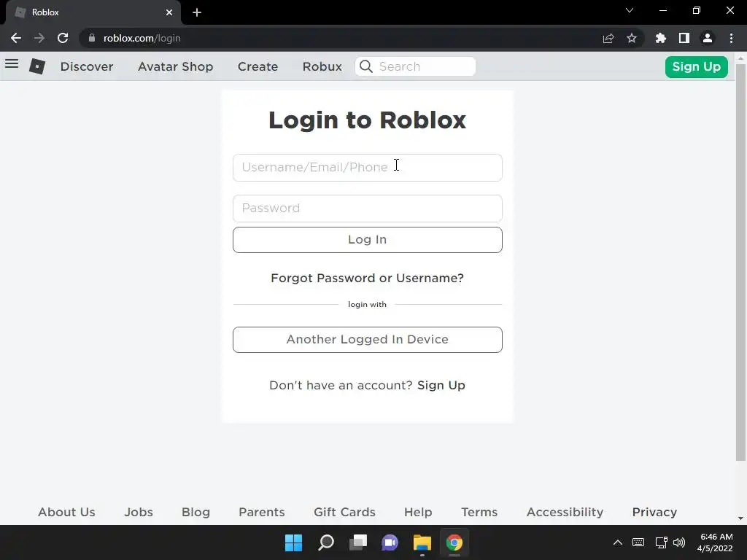Open the Windows Start menu
Screen dimensions: 747x560
[293, 542]
